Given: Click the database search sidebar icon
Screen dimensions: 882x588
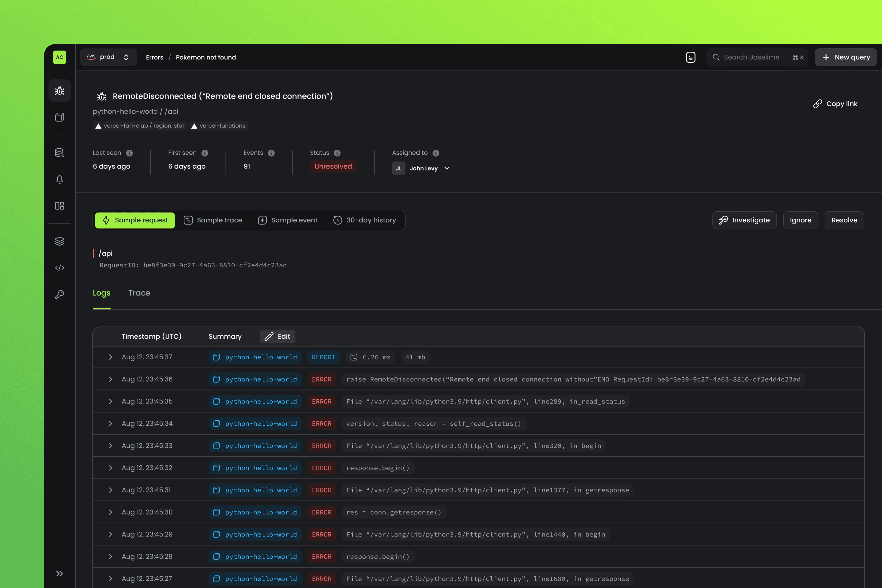Looking at the screenshot, I should click(60, 153).
